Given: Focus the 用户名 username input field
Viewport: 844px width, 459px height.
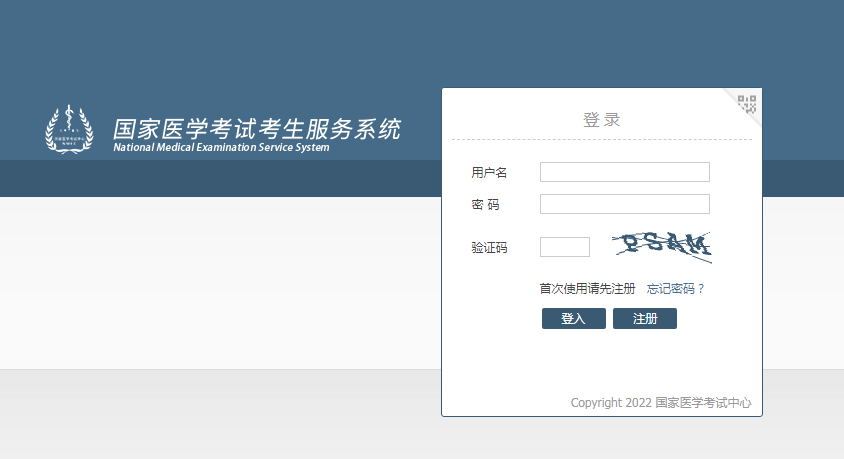Looking at the screenshot, I should pyautogui.click(x=624, y=172).
